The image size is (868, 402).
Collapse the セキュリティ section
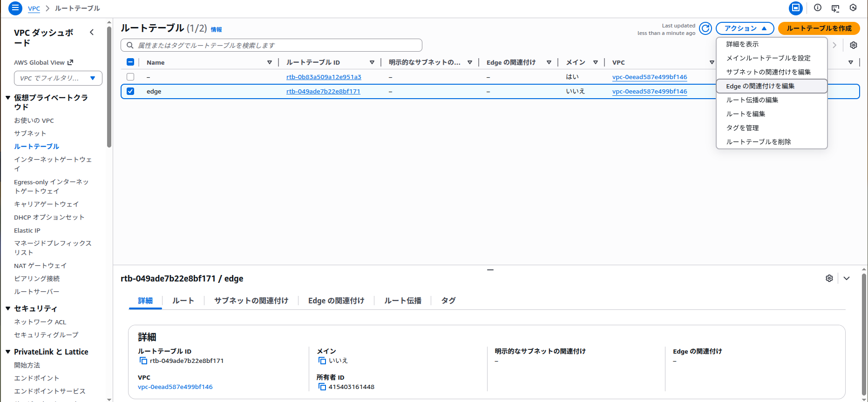(8, 308)
